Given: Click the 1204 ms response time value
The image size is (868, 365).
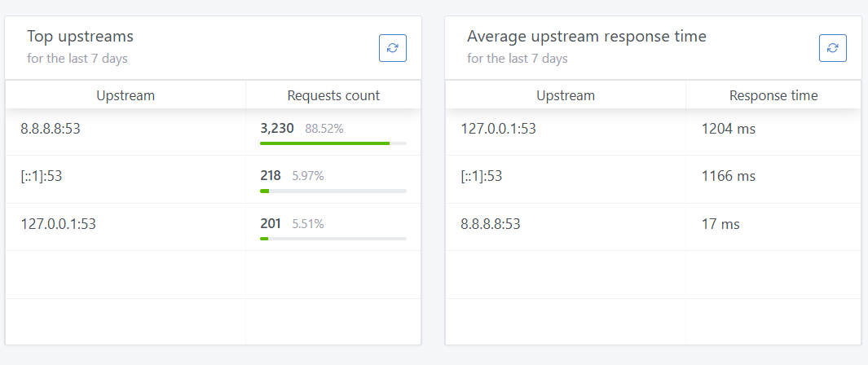Looking at the screenshot, I should point(729,128).
